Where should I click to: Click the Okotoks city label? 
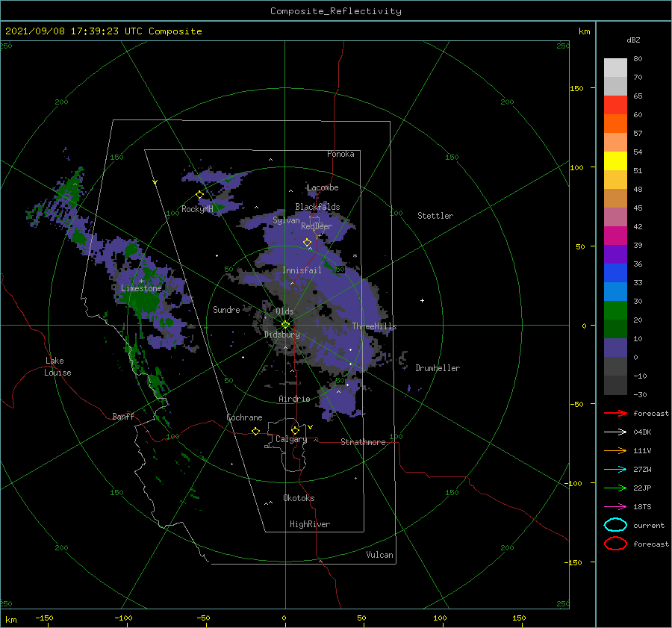point(299,498)
